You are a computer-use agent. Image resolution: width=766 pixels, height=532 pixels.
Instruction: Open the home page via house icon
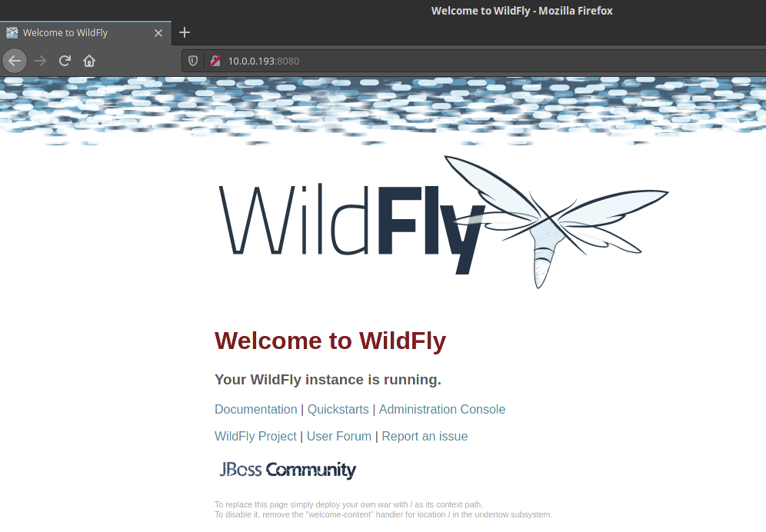[89, 61]
